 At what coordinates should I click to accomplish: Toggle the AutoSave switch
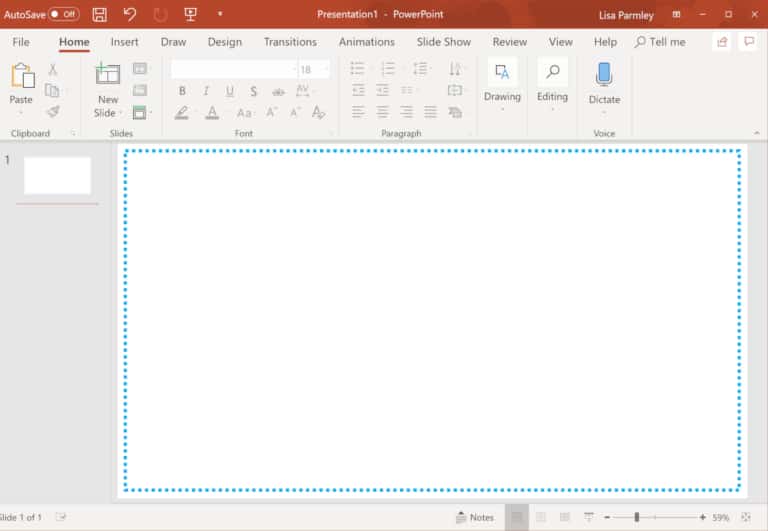64,14
